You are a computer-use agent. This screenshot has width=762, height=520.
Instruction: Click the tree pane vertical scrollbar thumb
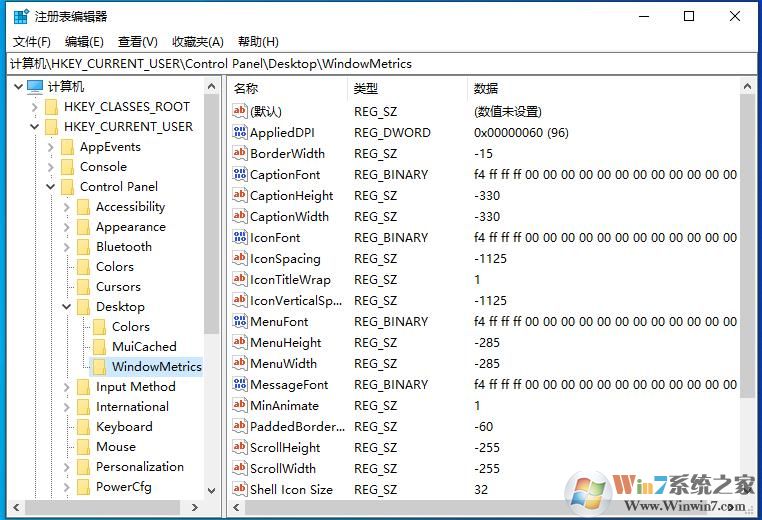point(211,214)
